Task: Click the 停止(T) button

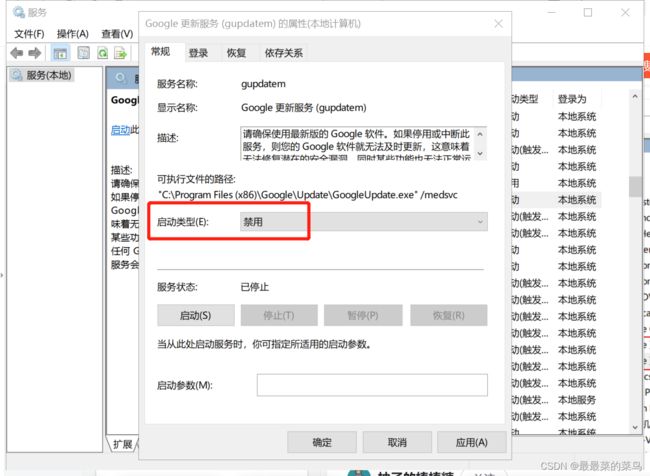Action: click(279, 316)
